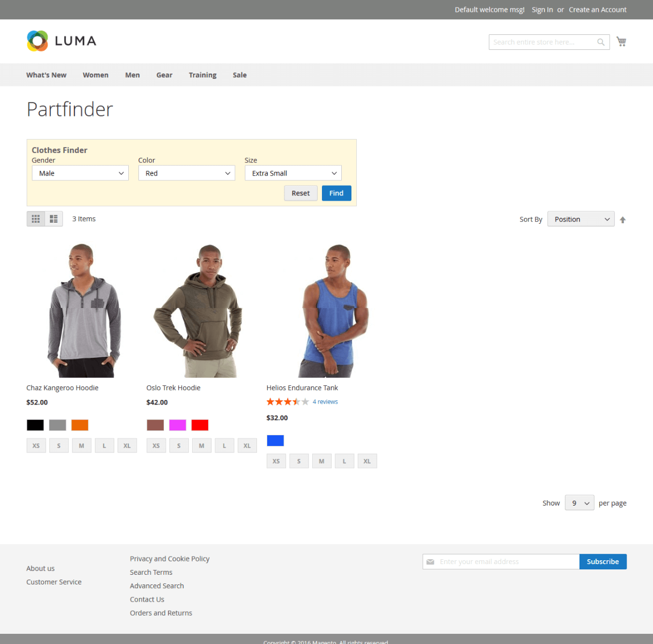
Task: Open the 4 reviews link
Action: (325, 402)
